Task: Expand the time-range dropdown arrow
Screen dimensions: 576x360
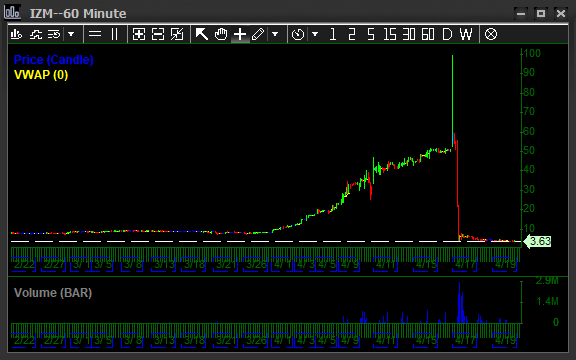Action: (x=315, y=35)
